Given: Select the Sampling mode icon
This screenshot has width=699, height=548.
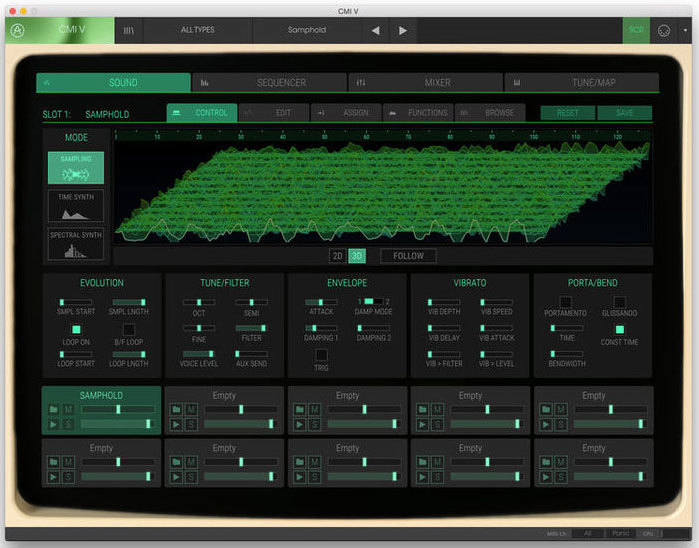Looking at the screenshot, I should (x=75, y=168).
